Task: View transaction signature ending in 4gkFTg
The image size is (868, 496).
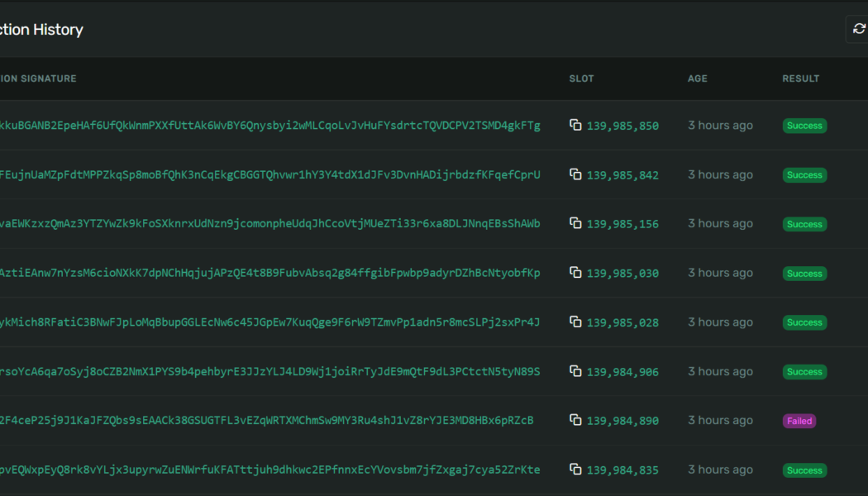Action: [x=273, y=125]
